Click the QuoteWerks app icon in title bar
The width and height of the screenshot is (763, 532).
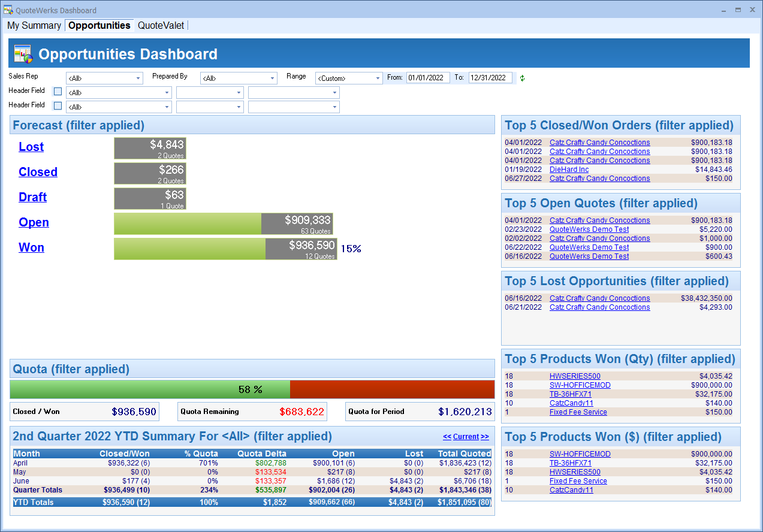(8, 10)
